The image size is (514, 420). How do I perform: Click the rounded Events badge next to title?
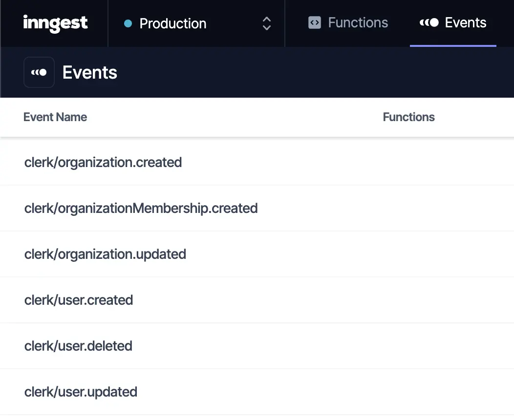coord(39,72)
